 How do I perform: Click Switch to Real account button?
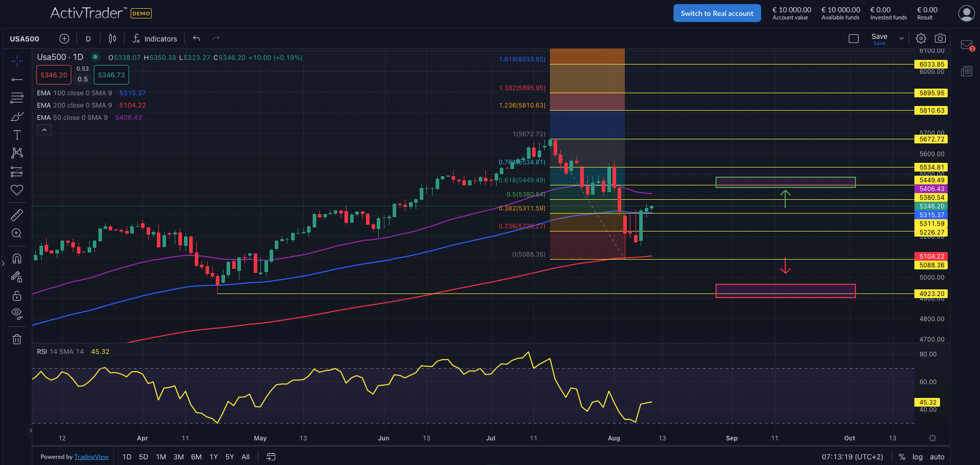click(717, 13)
